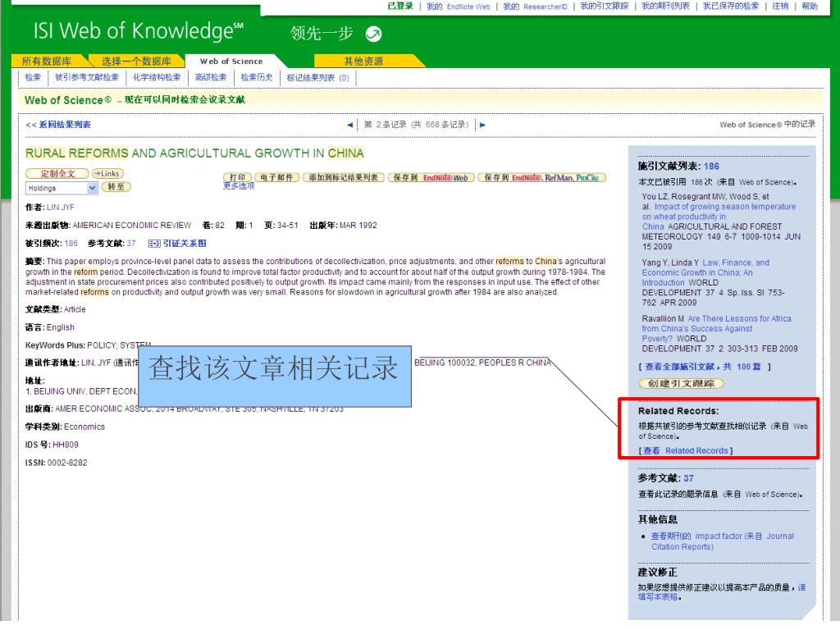
Task: Click the circular arrow icon beside 领先一步
Action: [x=373, y=34]
